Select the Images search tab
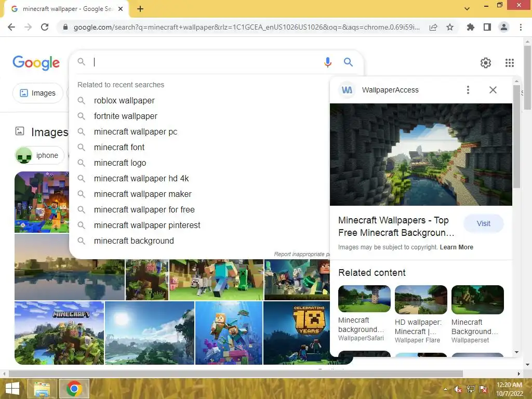Image resolution: width=532 pixels, height=399 pixels. click(37, 93)
